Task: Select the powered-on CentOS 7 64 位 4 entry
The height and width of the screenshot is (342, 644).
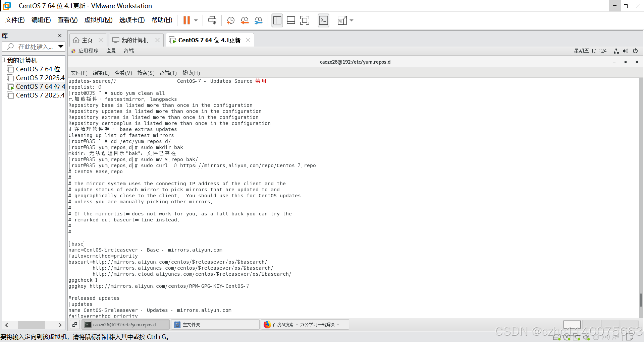Action: 40,86
